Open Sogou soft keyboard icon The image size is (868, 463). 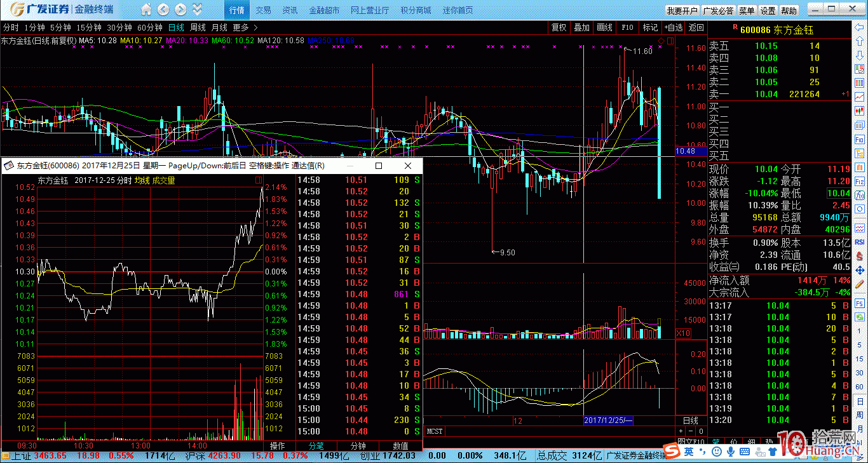tap(745, 452)
